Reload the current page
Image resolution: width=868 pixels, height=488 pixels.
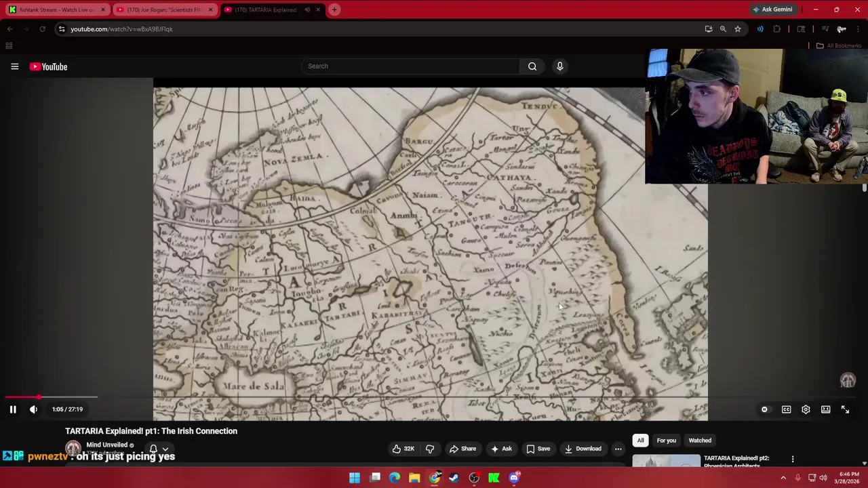42,29
